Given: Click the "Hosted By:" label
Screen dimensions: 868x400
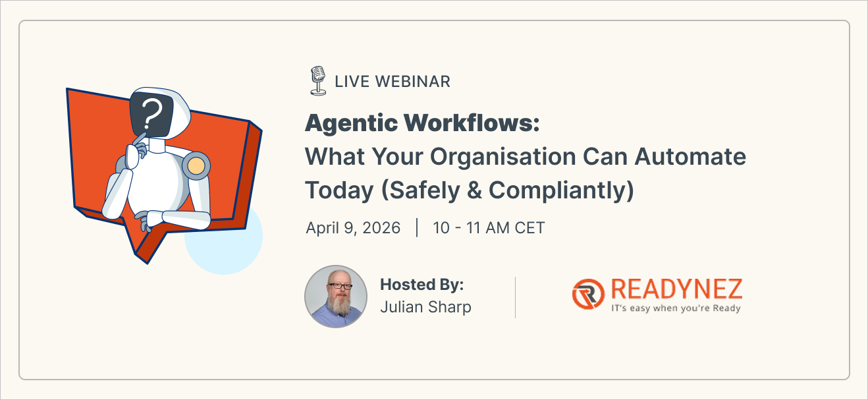Looking at the screenshot, I should pyautogui.click(x=421, y=285).
